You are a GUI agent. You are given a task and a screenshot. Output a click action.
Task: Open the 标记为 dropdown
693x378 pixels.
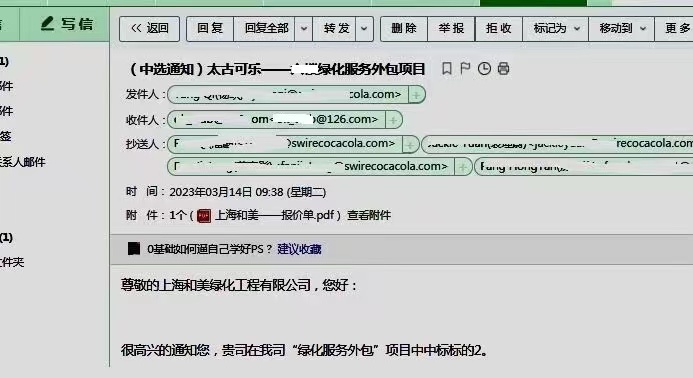coord(556,29)
